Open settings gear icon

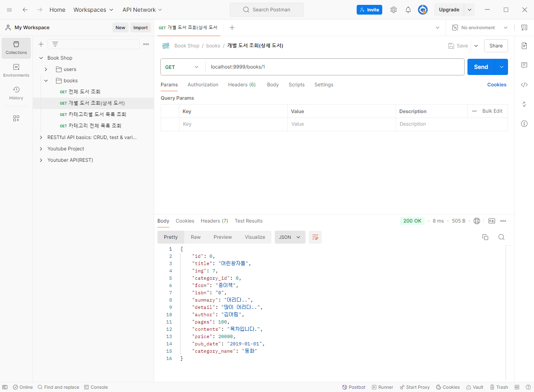[x=394, y=10]
